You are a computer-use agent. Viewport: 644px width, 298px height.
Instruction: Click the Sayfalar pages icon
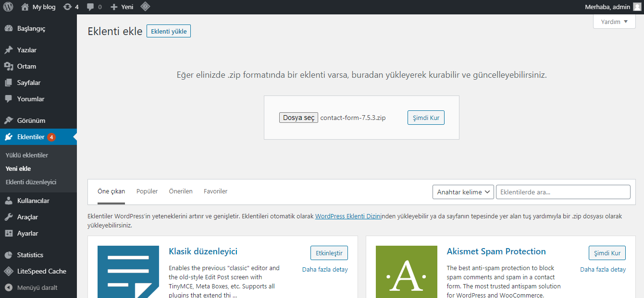pos(9,83)
